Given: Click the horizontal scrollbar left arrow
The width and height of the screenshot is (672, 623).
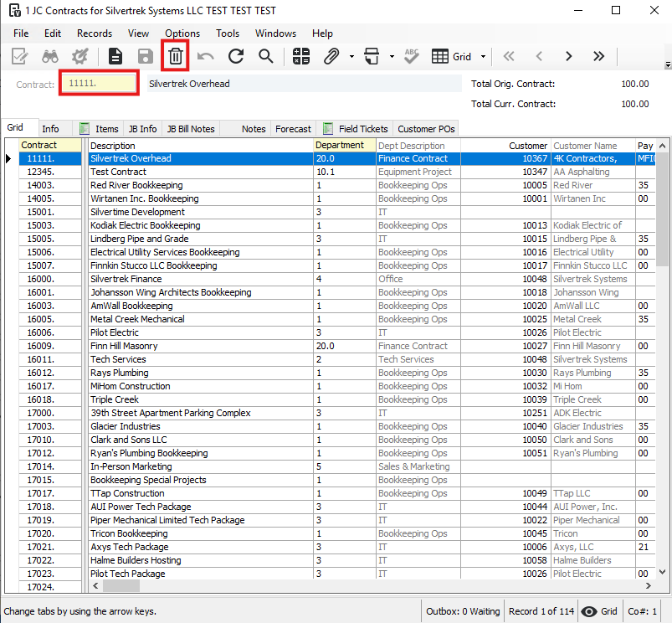Looking at the screenshot, I should (x=95, y=585).
